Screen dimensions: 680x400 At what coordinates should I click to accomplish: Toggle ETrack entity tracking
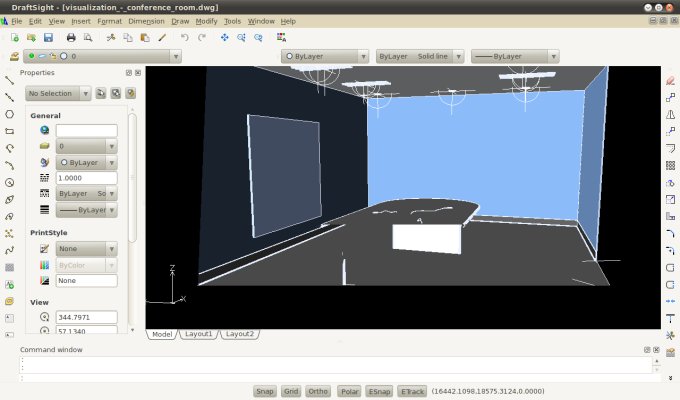pyautogui.click(x=412, y=391)
